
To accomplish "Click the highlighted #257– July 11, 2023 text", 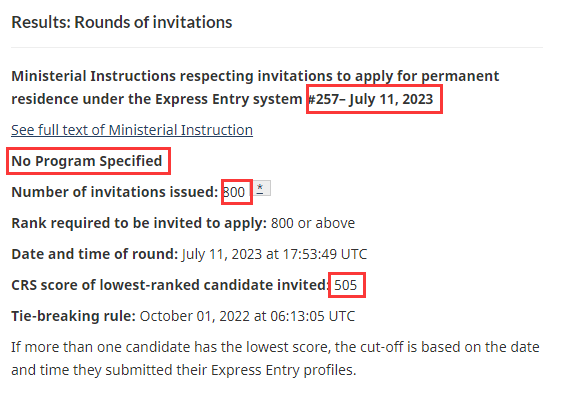I will tap(371, 99).
